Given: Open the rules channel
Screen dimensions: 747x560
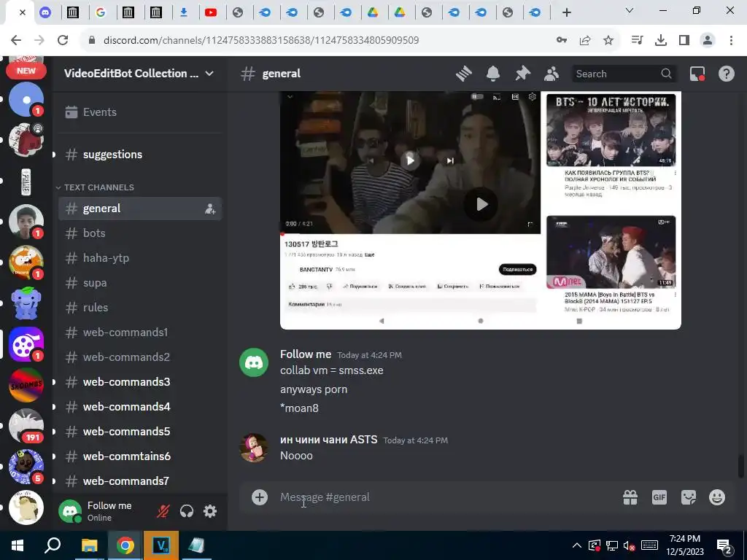Looking at the screenshot, I should [x=139, y=308].
